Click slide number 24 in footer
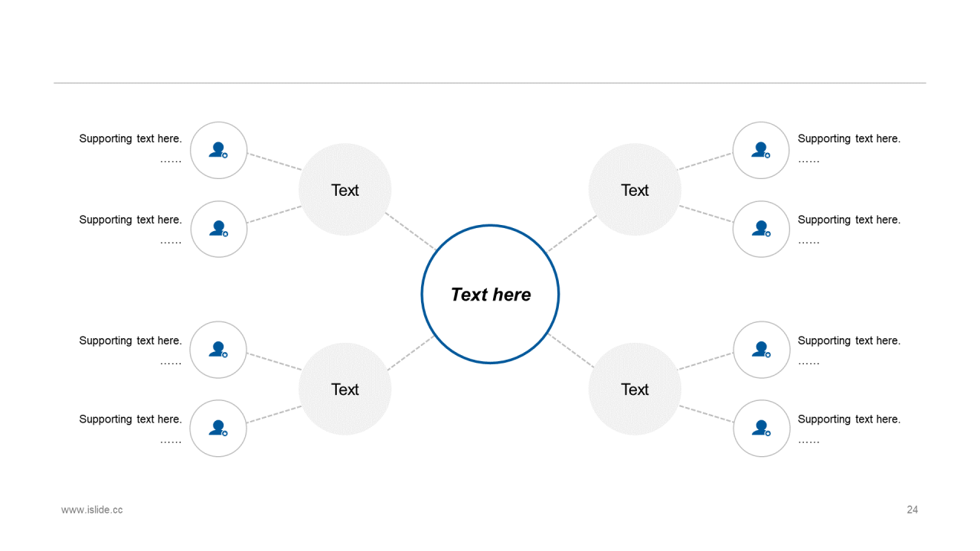Screen dimensions: 980x551 pyautogui.click(x=912, y=510)
